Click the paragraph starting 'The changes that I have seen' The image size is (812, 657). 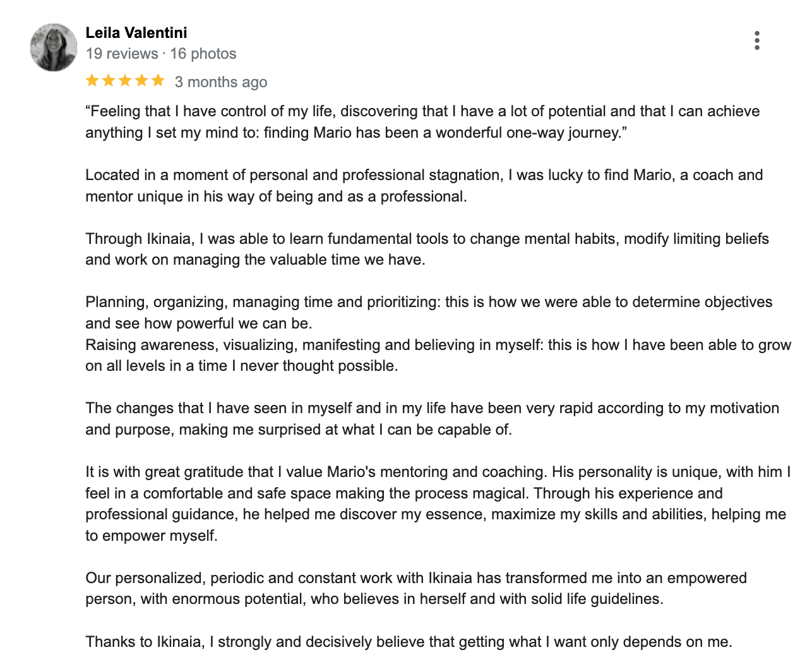pos(433,419)
